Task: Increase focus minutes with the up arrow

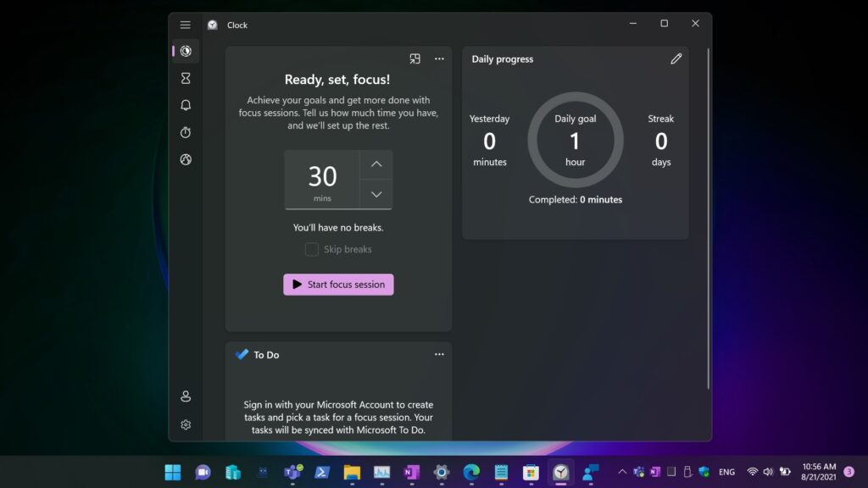Action: click(376, 164)
